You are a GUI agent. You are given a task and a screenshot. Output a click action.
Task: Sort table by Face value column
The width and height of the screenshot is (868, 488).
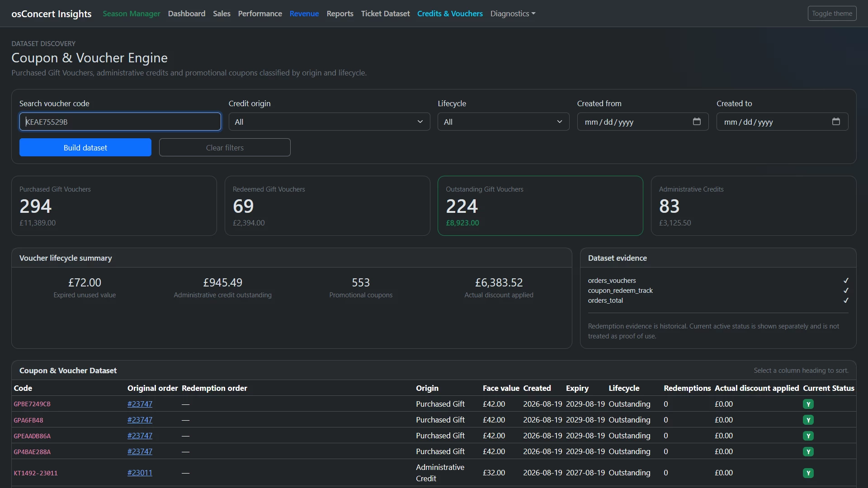click(x=501, y=388)
